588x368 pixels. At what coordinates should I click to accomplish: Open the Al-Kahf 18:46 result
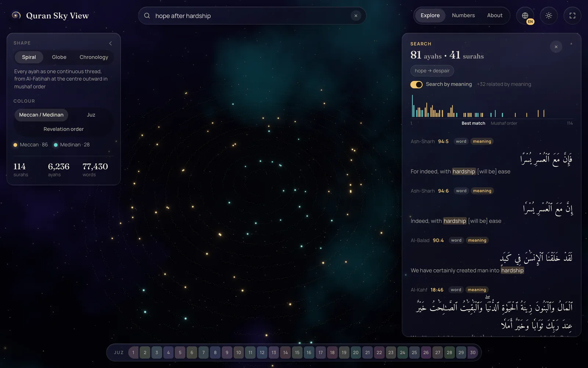pyautogui.click(x=491, y=310)
